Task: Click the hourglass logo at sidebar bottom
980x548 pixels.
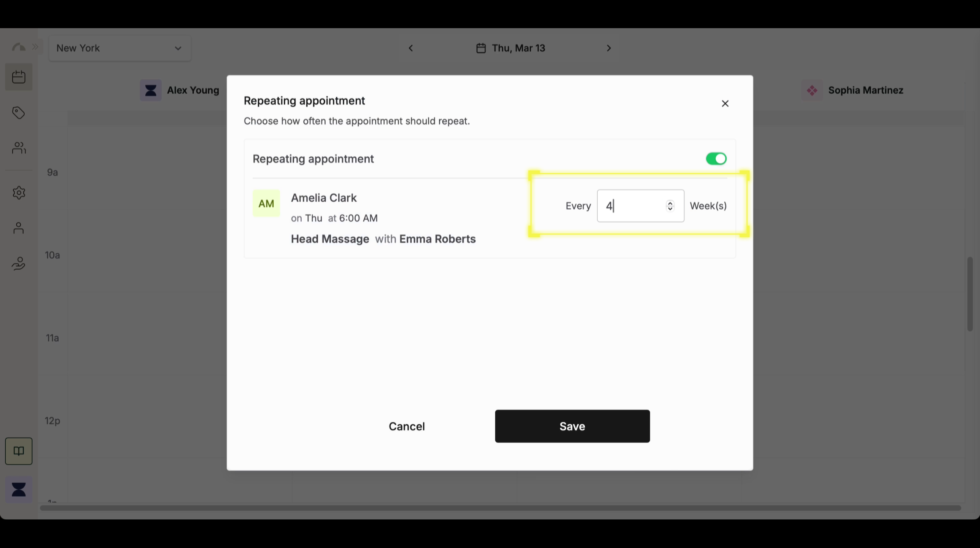Action: 18,489
